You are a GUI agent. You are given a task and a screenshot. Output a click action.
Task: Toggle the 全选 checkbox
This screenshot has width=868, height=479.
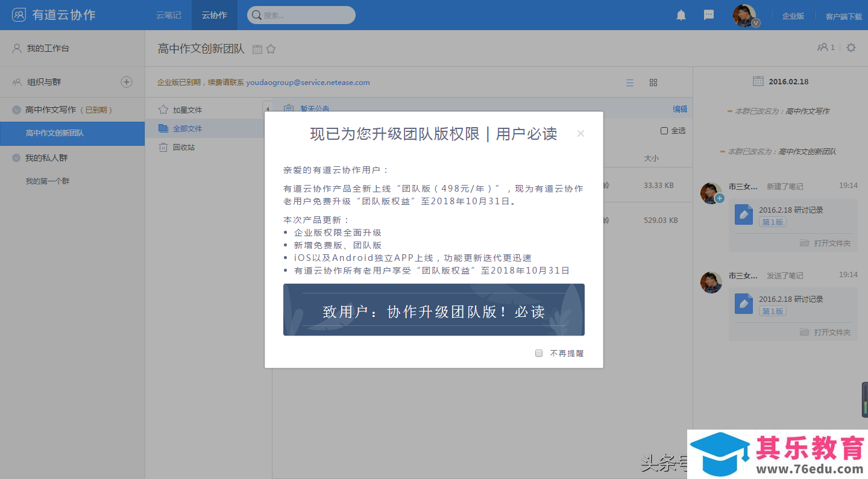click(x=664, y=131)
